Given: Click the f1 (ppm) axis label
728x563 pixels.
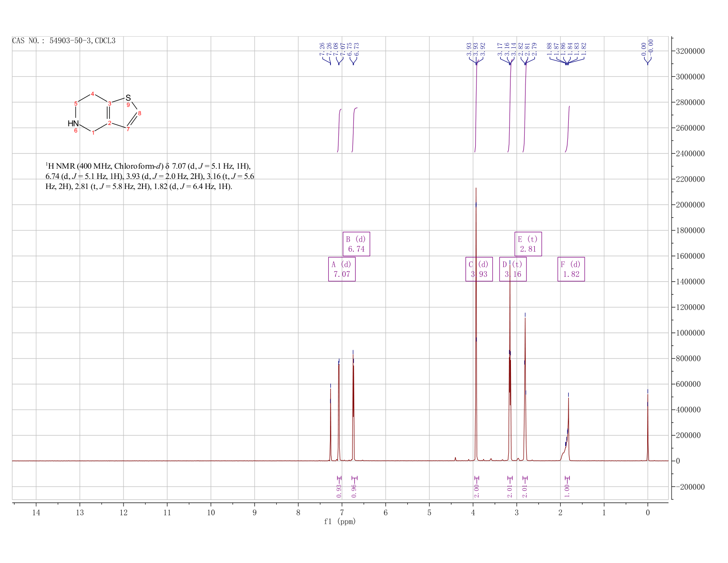Looking at the screenshot, I should click(340, 521).
